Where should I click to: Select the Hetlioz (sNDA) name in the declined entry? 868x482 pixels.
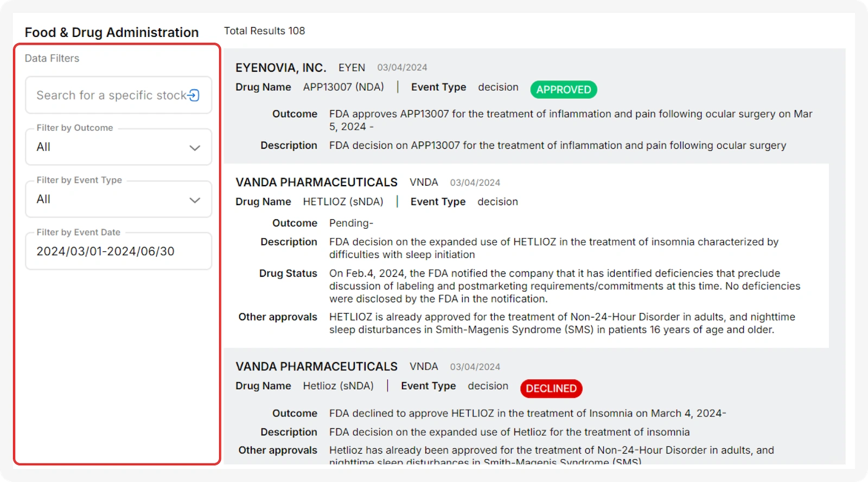338,386
